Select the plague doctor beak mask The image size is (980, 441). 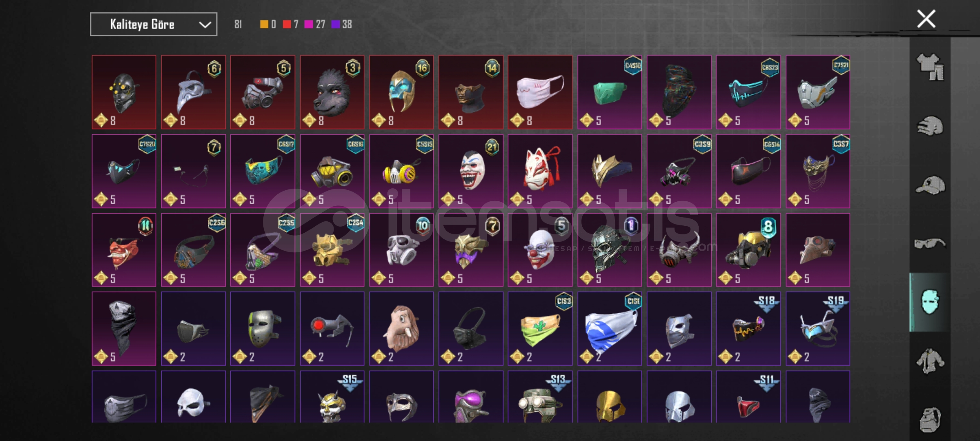[x=193, y=92]
